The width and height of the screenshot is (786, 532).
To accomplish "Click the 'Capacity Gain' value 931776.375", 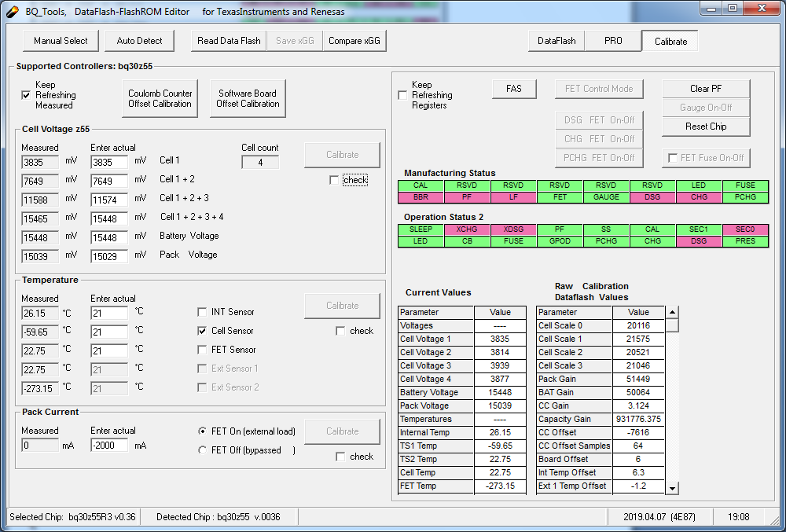I will [x=638, y=420].
